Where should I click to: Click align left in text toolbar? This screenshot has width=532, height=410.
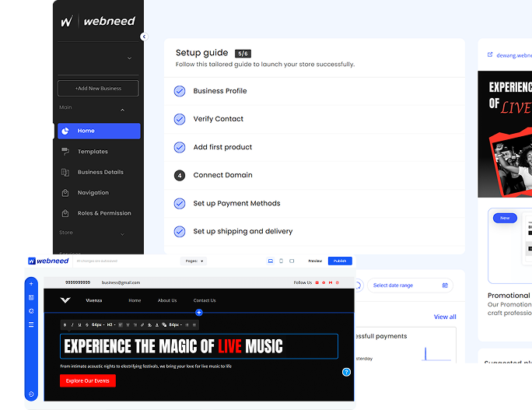[x=121, y=324]
